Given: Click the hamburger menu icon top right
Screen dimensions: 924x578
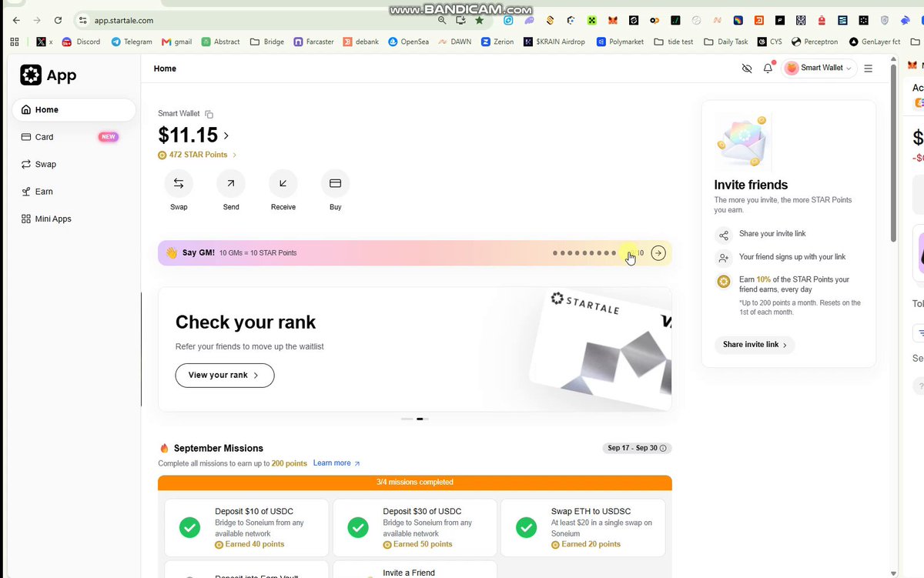Looking at the screenshot, I should pyautogui.click(x=869, y=68).
